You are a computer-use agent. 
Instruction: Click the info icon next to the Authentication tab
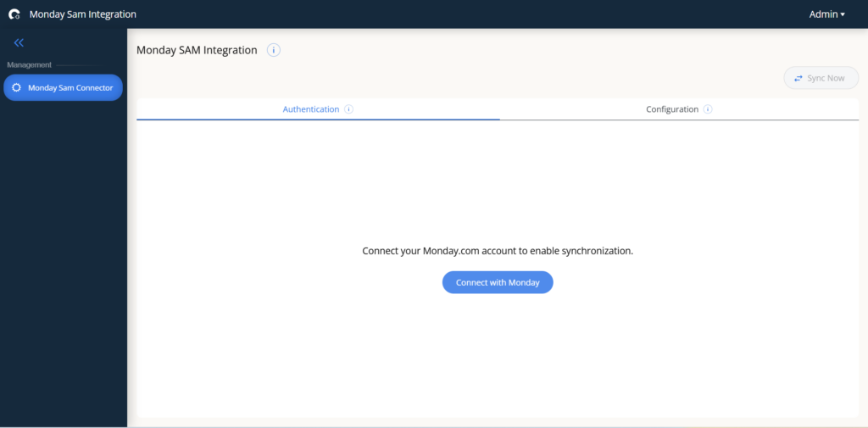coord(349,109)
